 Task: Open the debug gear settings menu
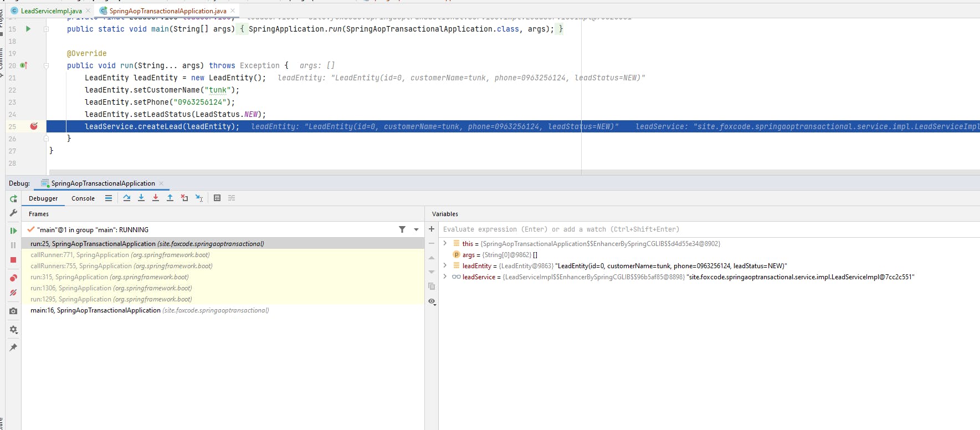pos(13,330)
